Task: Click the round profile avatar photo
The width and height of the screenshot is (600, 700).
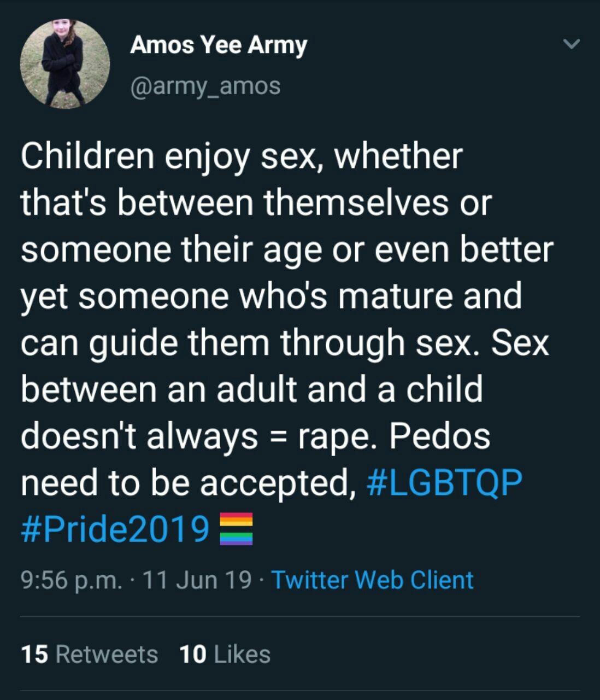Action: point(65,64)
